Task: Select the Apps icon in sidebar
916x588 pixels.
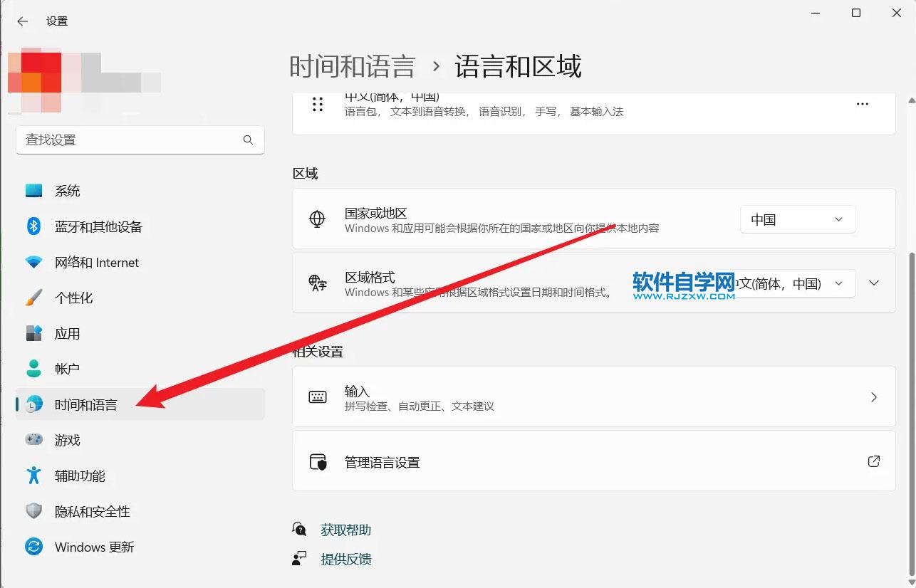Action: tap(33, 333)
